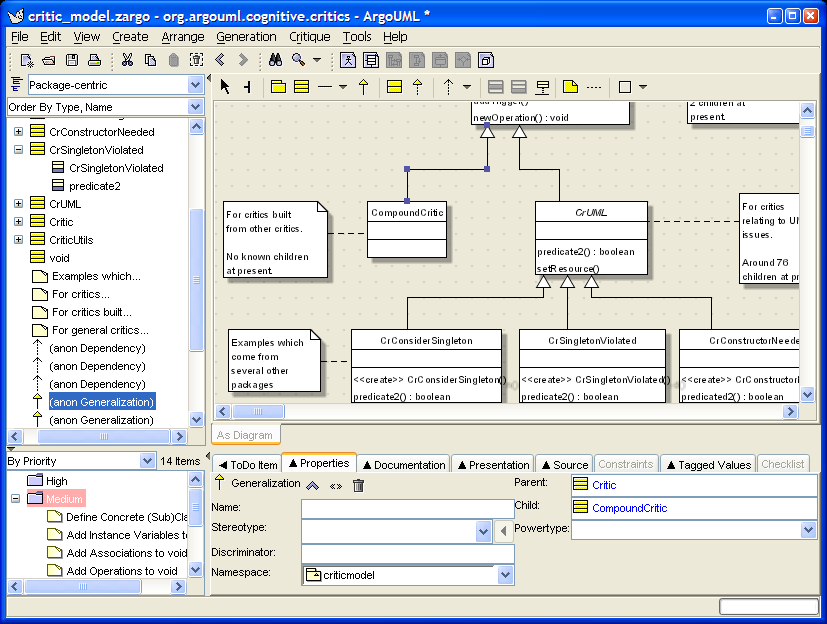Image resolution: width=827 pixels, height=624 pixels.
Task: Click the New project icon
Action: [26, 61]
